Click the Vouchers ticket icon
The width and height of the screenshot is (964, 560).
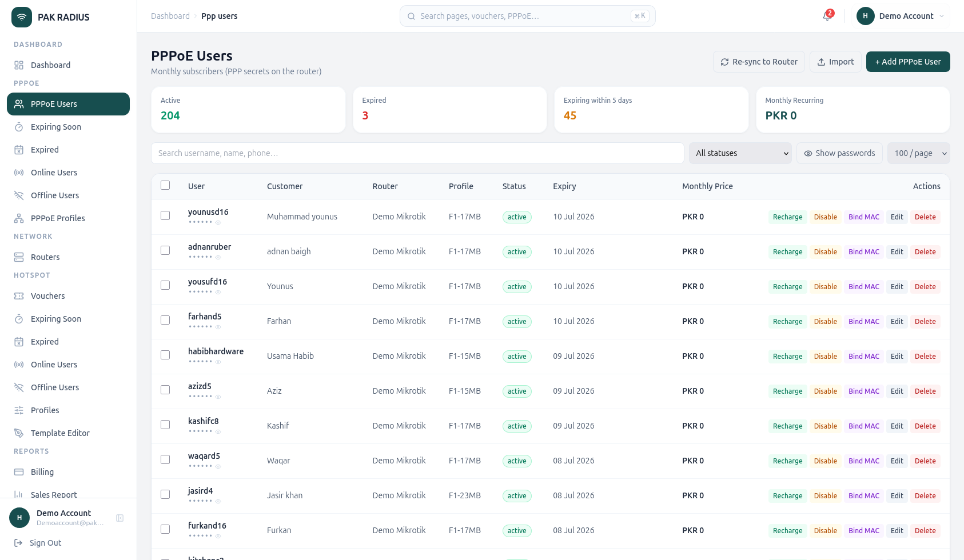19,296
